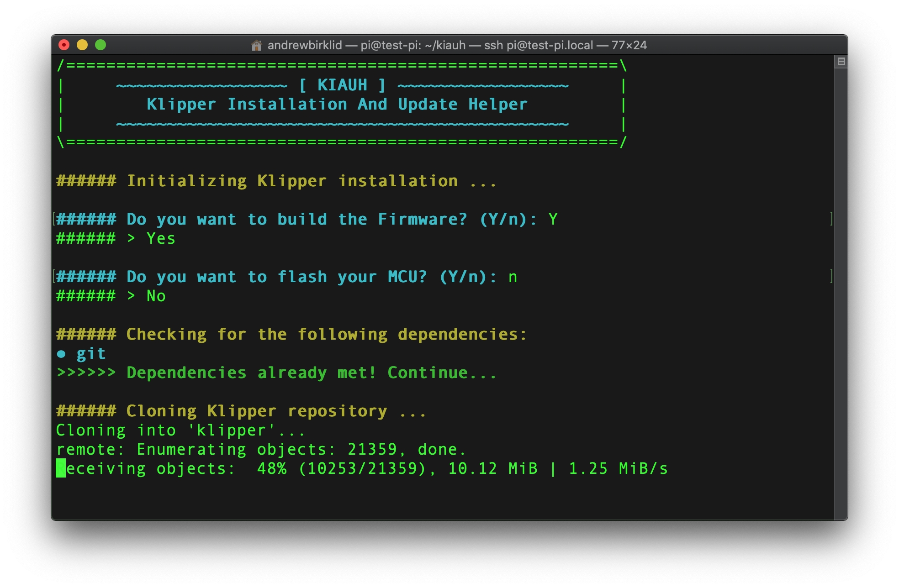The width and height of the screenshot is (899, 588).
Task: Click the '> No' answer line
Action: pos(111,296)
